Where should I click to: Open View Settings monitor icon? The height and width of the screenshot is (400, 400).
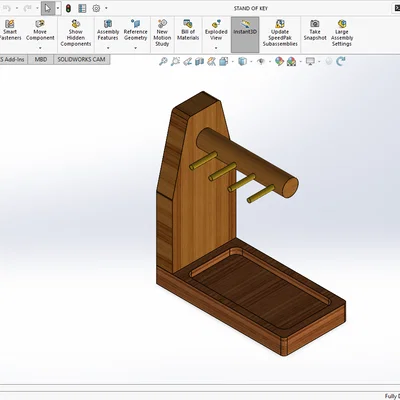[x=310, y=61]
